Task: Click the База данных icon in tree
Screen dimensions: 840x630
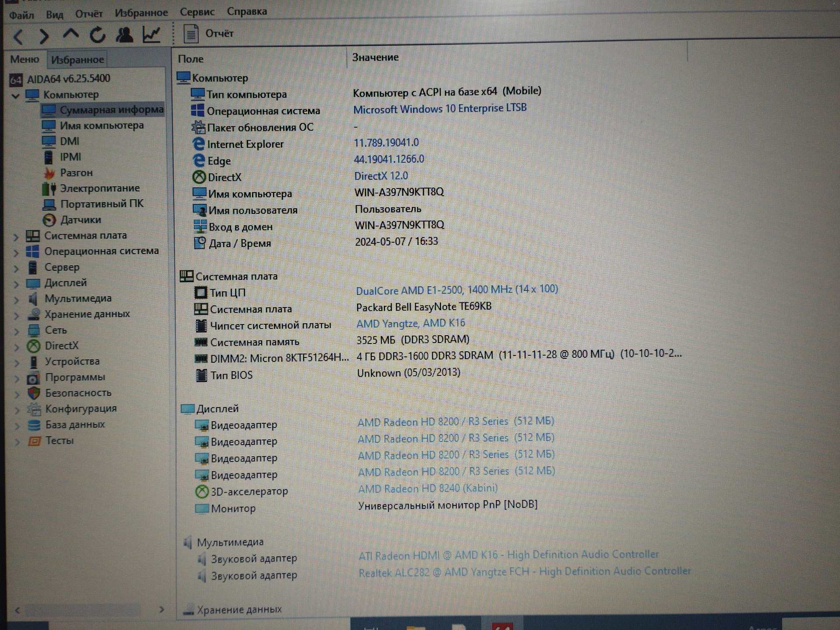Action: point(34,425)
